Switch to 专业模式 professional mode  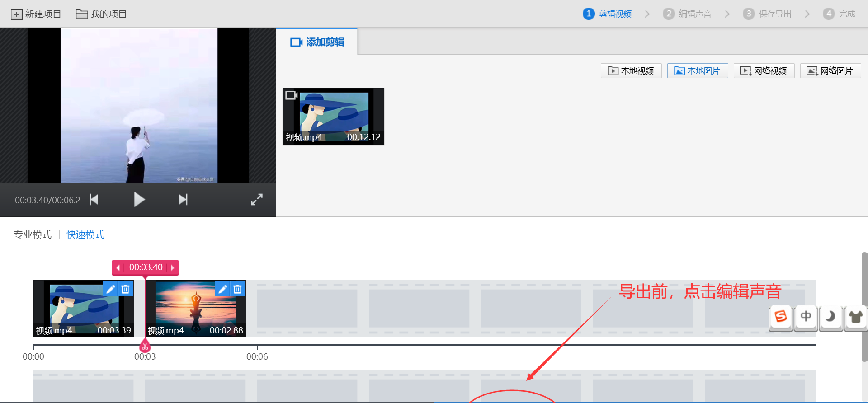coord(33,234)
